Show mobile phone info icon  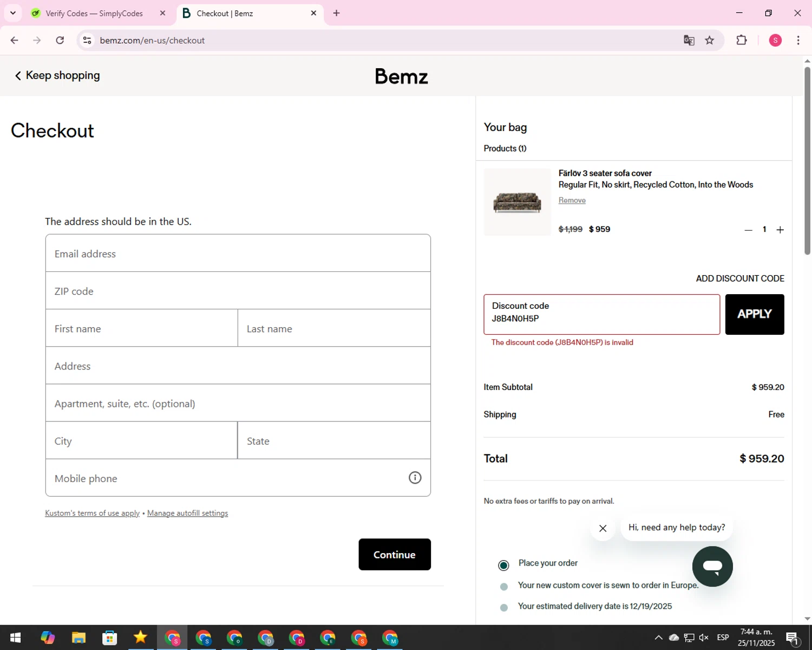click(x=415, y=477)
